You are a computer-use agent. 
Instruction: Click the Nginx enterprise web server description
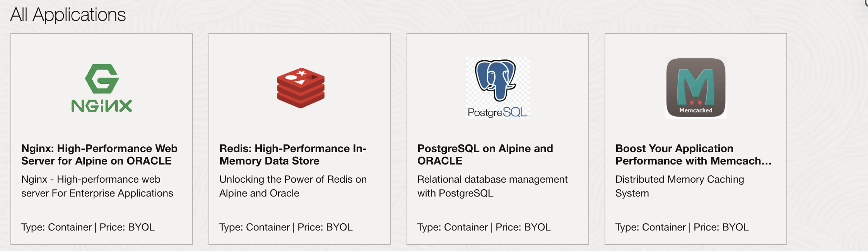tap(97, 186)
